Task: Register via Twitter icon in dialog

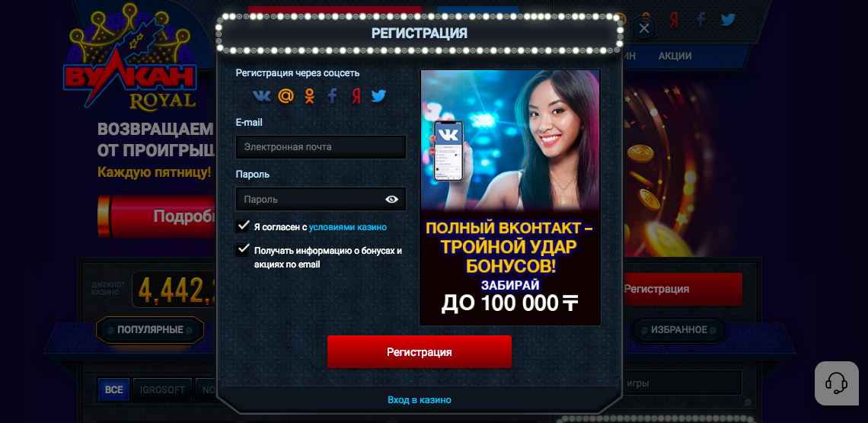Action: pos(378,96)
